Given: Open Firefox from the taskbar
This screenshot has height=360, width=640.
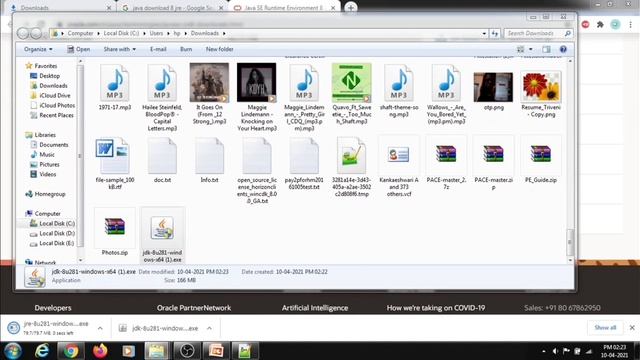Looking at the screenshot, I should click(100, 351).
